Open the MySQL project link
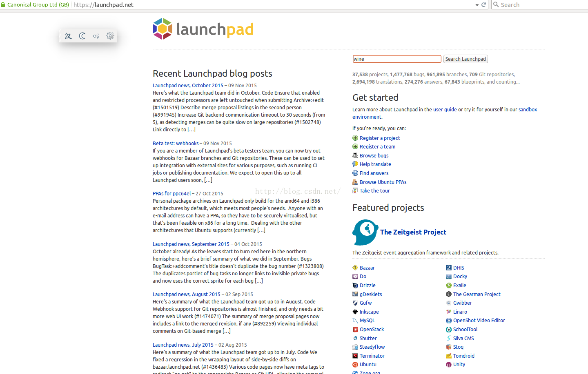588x374 pixels. (367, 320)
